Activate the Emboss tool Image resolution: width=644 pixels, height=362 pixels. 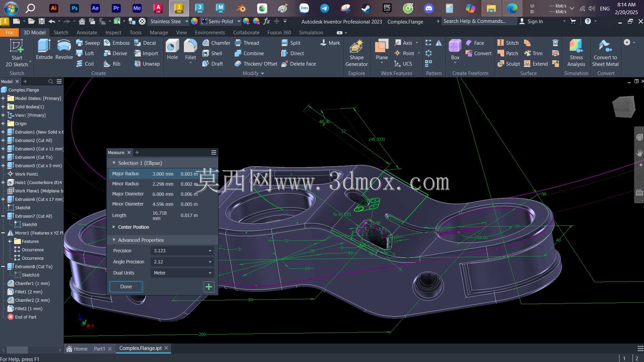[117, 43]
